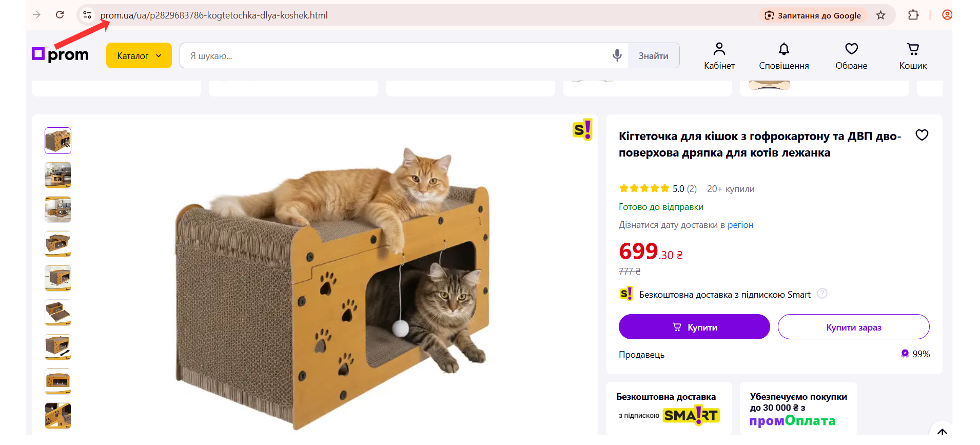This screenshot has width=980, height=445.
Task: Open Сповіщення notifications
Action: (783, 56)
